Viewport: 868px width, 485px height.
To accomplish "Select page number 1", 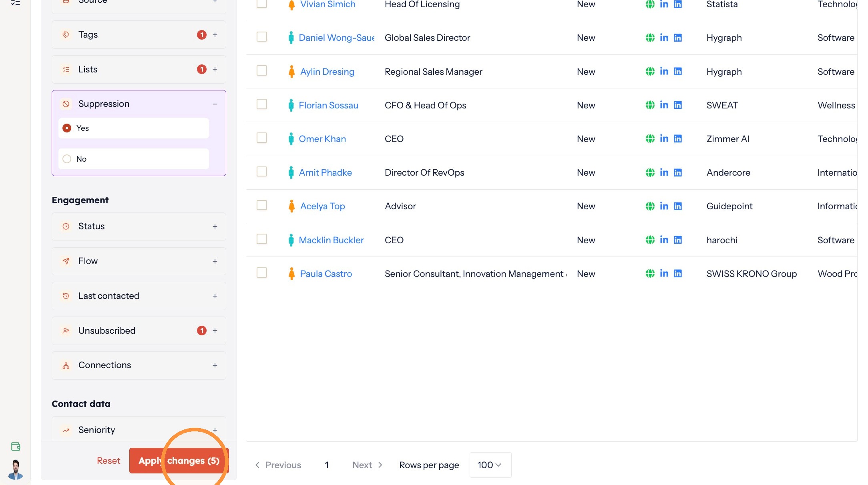I will pyautogui.click(x=327, y=465).
